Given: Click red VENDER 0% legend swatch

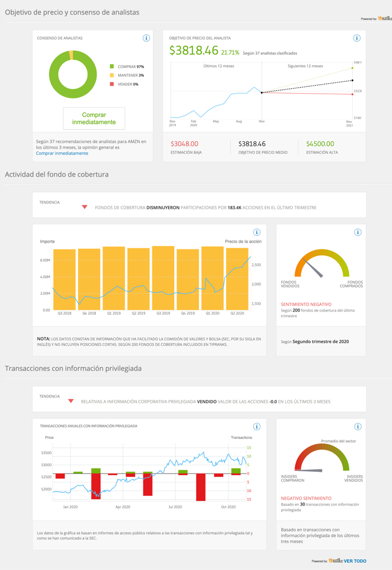Looking at the screenshot, I should pyautogui.click(x=112, y=84).
